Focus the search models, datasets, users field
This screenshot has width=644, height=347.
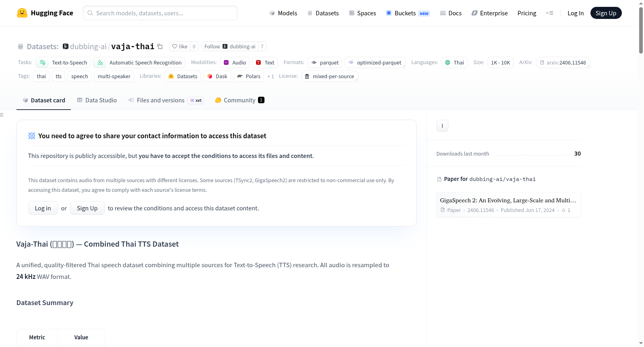[160, 13]
